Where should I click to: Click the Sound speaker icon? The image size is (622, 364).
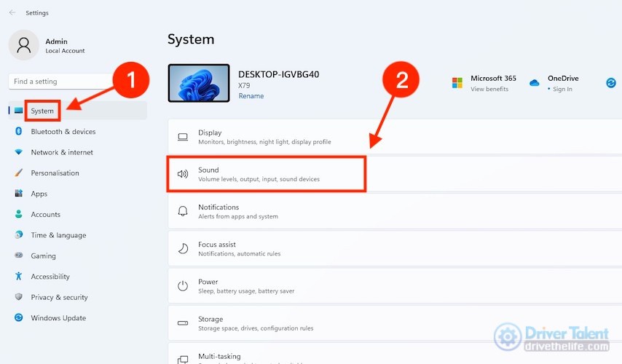pyautogui.click(x=183, y=174)
